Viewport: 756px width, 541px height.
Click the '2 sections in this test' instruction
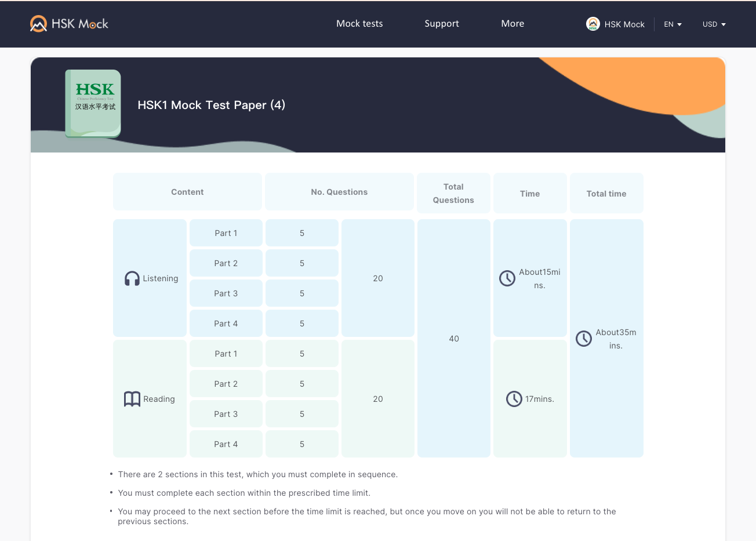tap(258, 474)
